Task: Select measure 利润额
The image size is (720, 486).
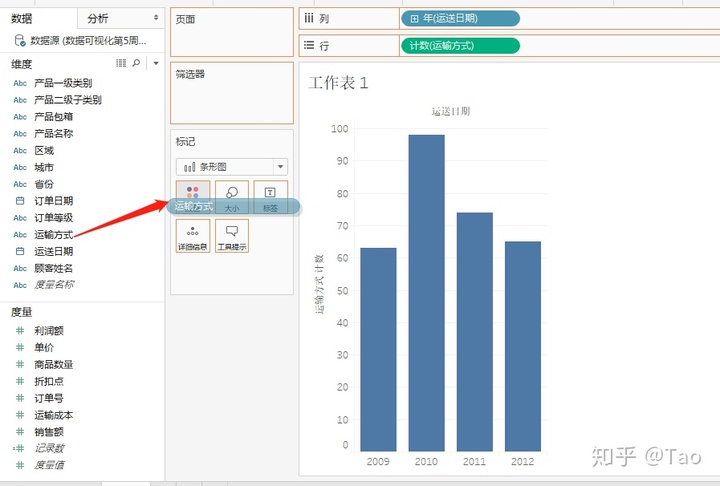Action: pyautogui.click(x=49, y=331)
